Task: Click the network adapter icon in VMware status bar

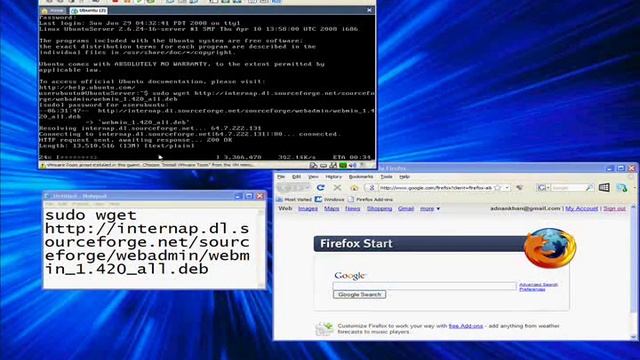Action: 333,165
